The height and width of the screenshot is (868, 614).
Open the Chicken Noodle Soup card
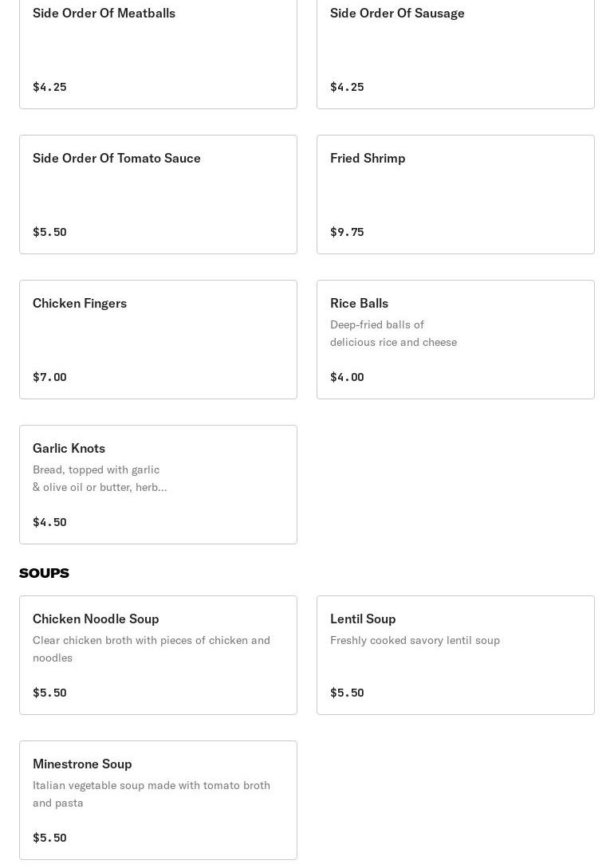158,655
